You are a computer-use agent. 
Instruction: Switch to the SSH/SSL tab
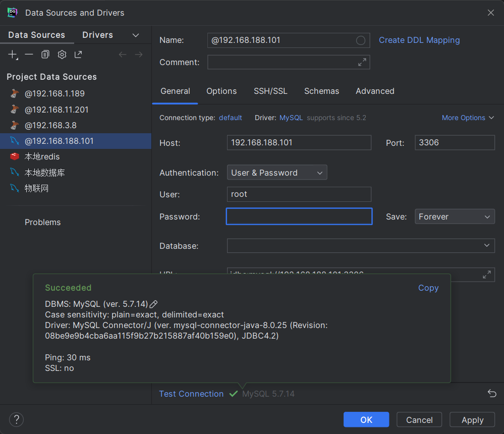coord(270,91)
